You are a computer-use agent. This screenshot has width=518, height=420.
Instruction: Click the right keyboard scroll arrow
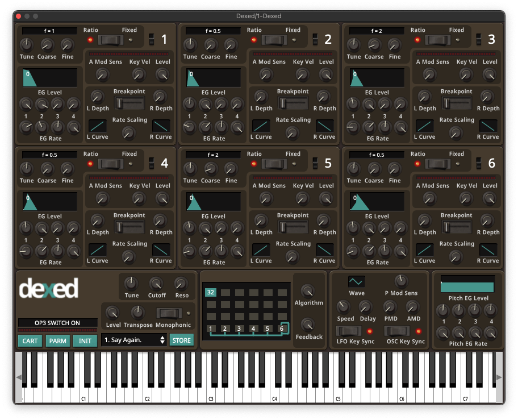[x=499, y=377]
